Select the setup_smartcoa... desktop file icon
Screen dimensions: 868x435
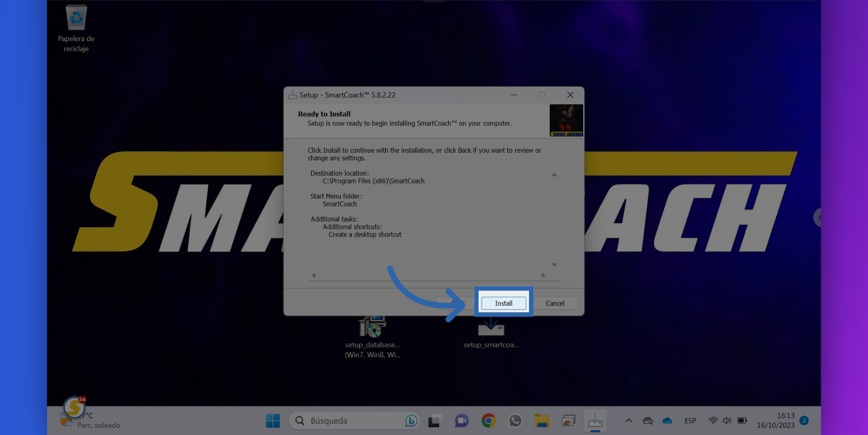[x=491, y=333]
